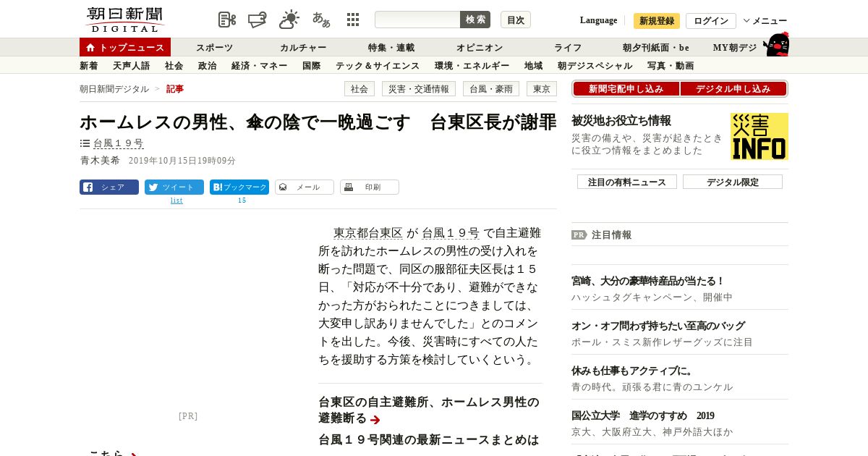Screen dimensions: 868x456
Task: Open the news list icon in header
Action: (227, 20)
